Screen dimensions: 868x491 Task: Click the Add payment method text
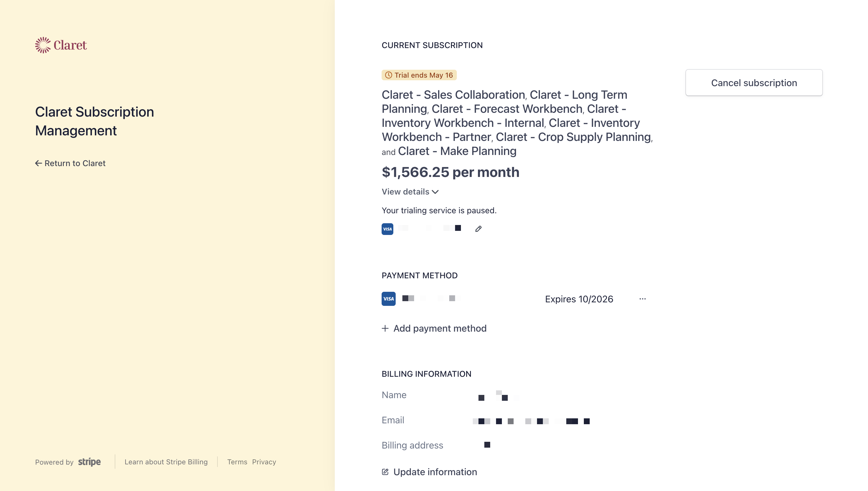click(x=440, y=328)
